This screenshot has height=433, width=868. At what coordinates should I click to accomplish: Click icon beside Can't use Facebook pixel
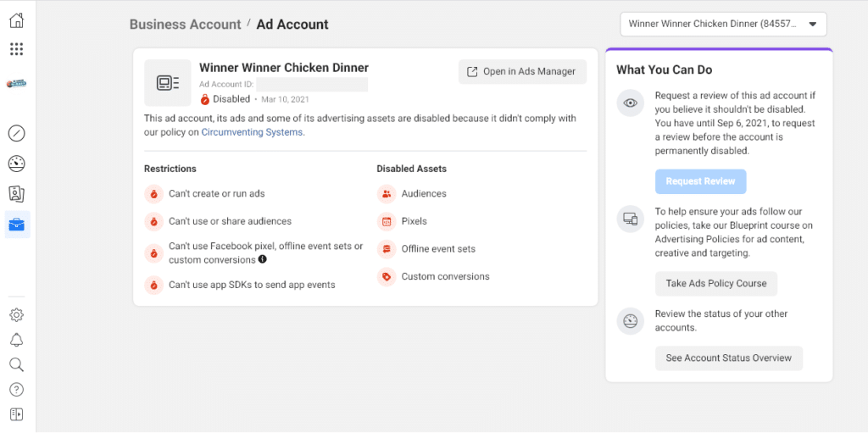154,253
